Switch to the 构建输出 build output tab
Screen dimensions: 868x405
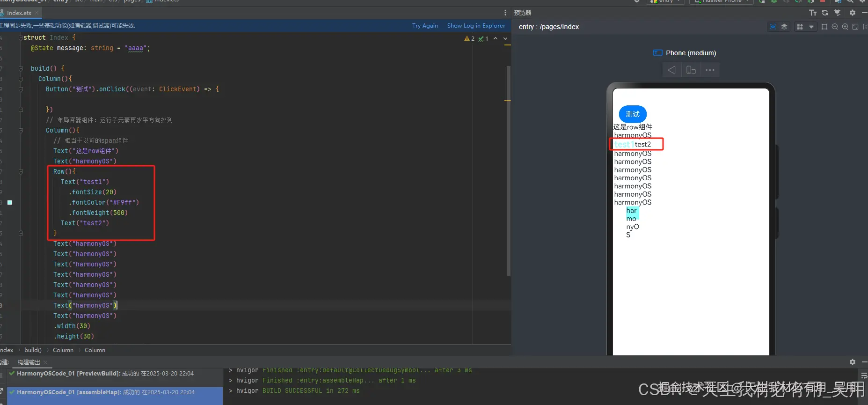tap(29, 362)
